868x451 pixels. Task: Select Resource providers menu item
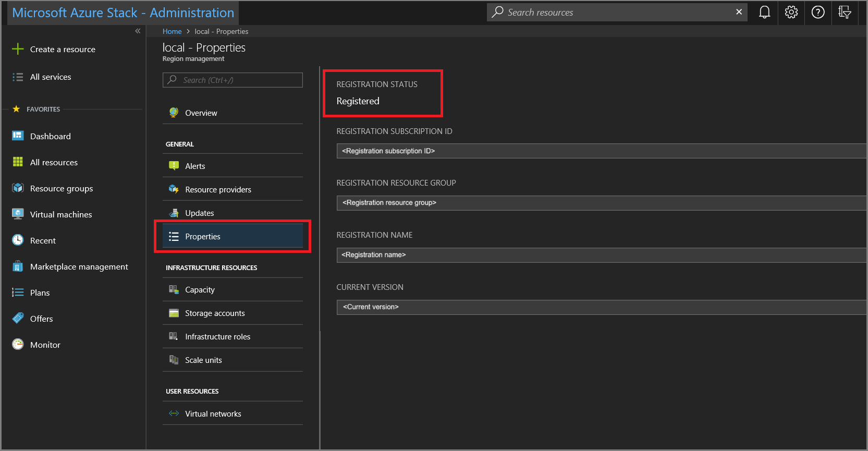(x=218, y=190)
